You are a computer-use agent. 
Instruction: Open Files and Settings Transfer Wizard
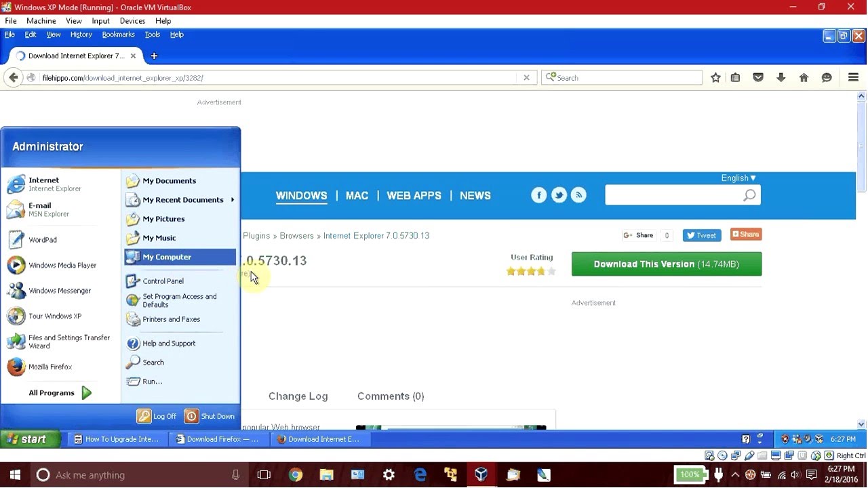pos(61,342)
